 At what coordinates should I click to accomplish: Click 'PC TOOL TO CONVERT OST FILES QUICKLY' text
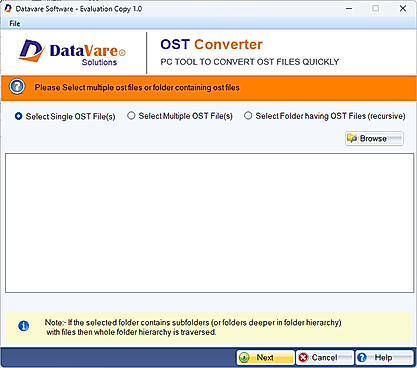point(250,62)
